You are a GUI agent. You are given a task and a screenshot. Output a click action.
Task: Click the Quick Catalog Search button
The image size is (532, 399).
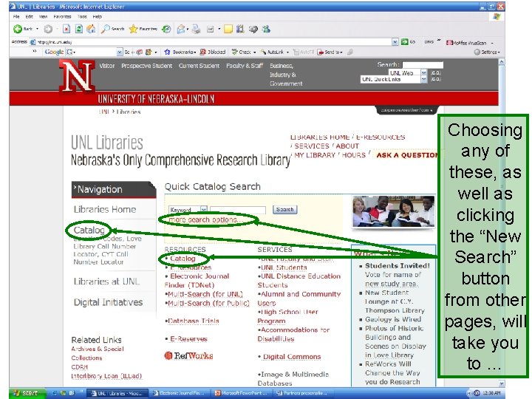click(x=284, y=210)
